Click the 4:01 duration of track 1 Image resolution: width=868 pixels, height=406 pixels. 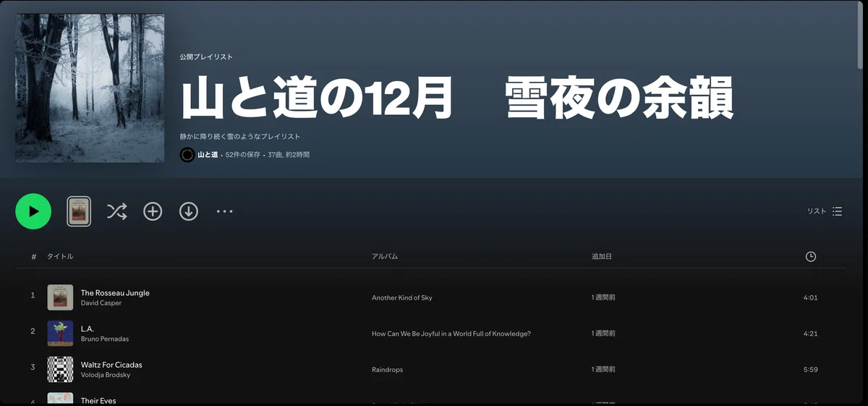click(811, 297)
